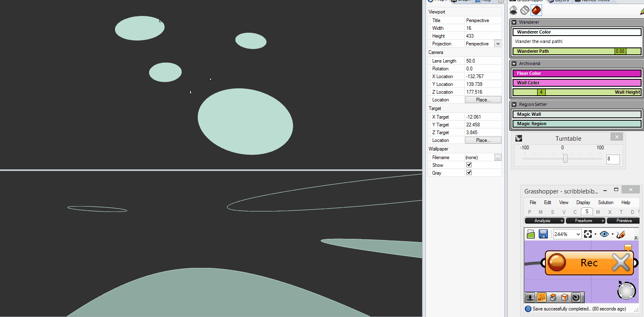Click the Magic Wall color swatch
The height and width of the screenshot is (317, 644).
coord(577,114)
